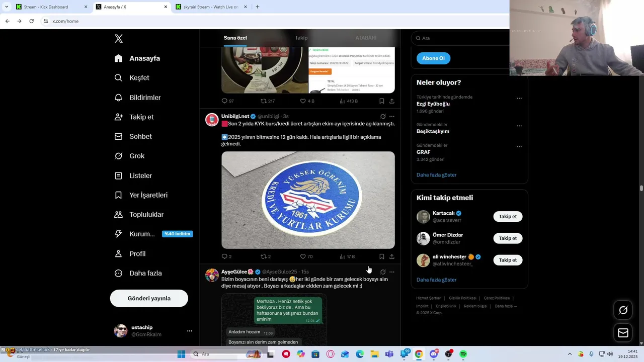Share the Unibilgi.net post
Screen dimensions: 644x362
[x=392, y=256]
